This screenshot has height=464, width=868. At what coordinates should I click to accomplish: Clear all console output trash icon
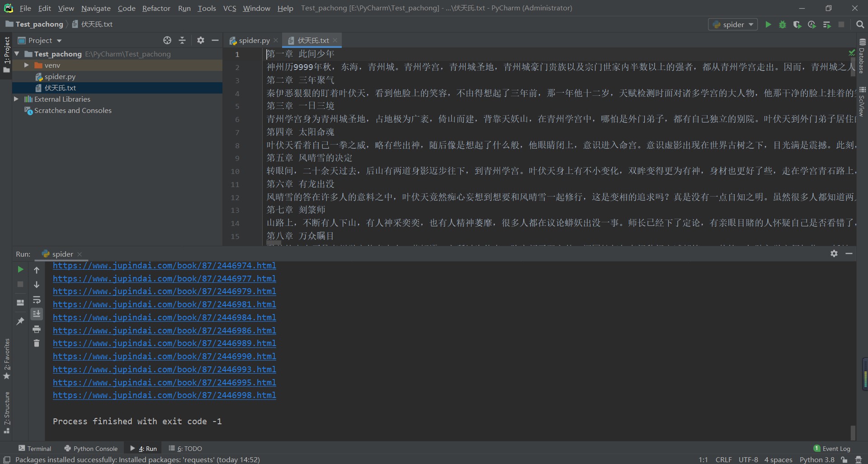click(37, 343)
